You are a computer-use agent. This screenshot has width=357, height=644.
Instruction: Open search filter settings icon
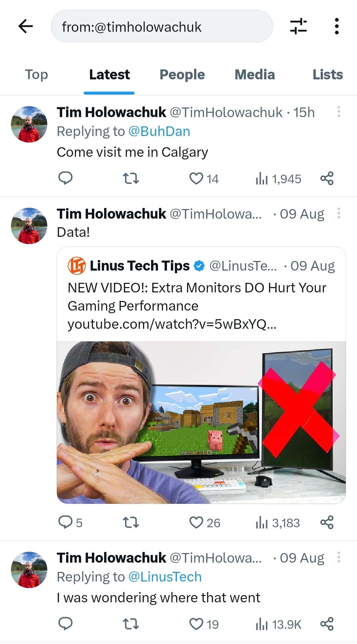click(298, 26)
